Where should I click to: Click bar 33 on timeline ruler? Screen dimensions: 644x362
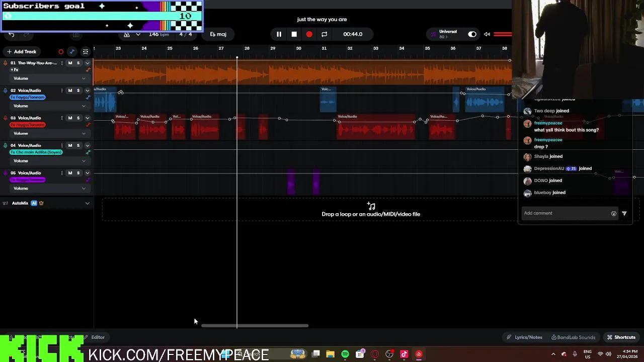pyautogui.click(x=376, y=48)
